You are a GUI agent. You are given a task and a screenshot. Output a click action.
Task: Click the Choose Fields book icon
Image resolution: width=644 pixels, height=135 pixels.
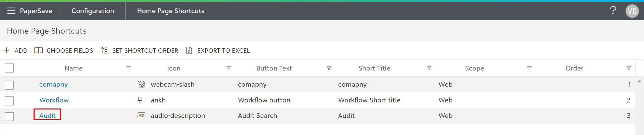pyautogui.click(x=39, y=50)
